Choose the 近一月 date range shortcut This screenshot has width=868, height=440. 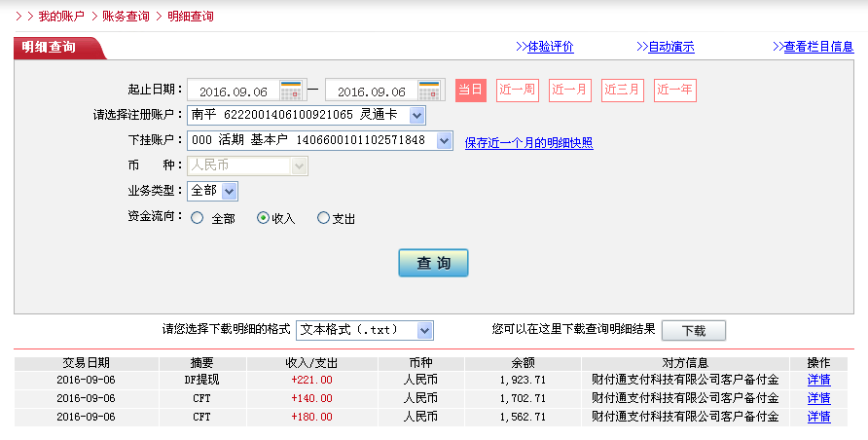[x=569, y=91]
